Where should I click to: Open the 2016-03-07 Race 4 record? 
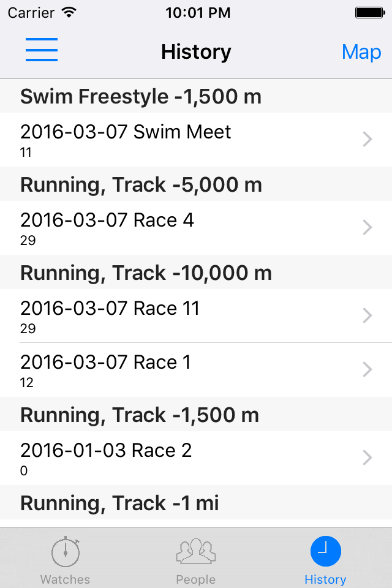196,228
